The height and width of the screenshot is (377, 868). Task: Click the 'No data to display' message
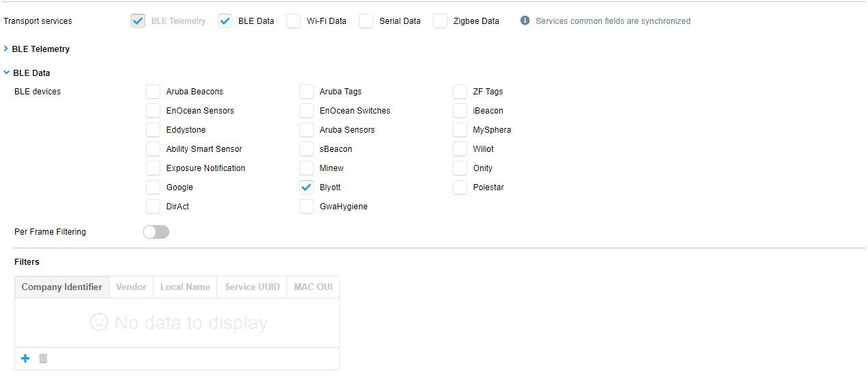[179, 323]
